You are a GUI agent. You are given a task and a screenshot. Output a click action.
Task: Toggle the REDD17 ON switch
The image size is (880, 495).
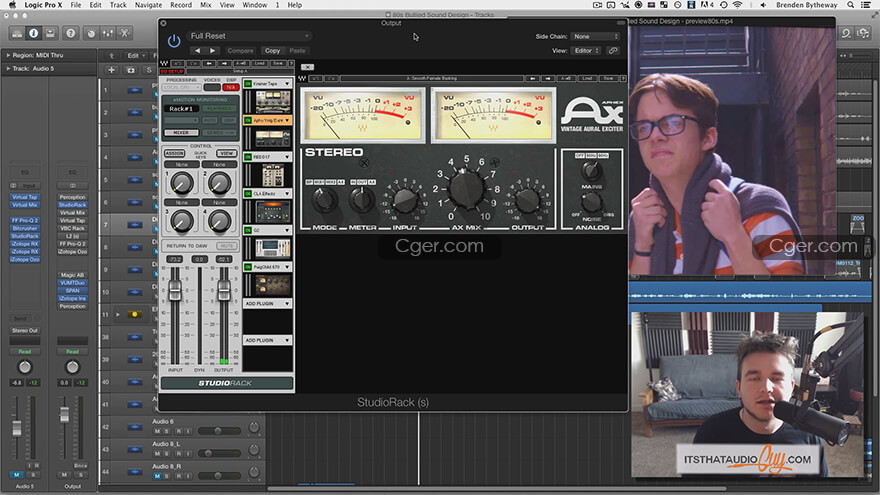point(248,157)
